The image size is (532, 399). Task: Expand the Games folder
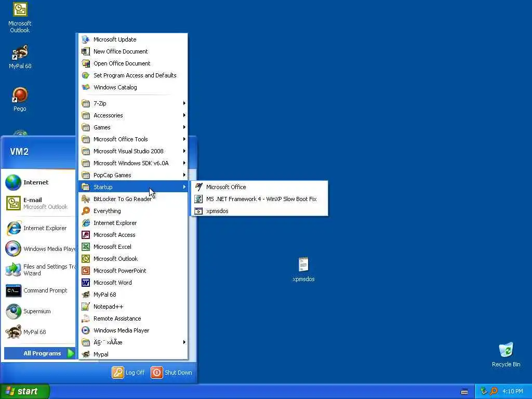click(133, 127)
